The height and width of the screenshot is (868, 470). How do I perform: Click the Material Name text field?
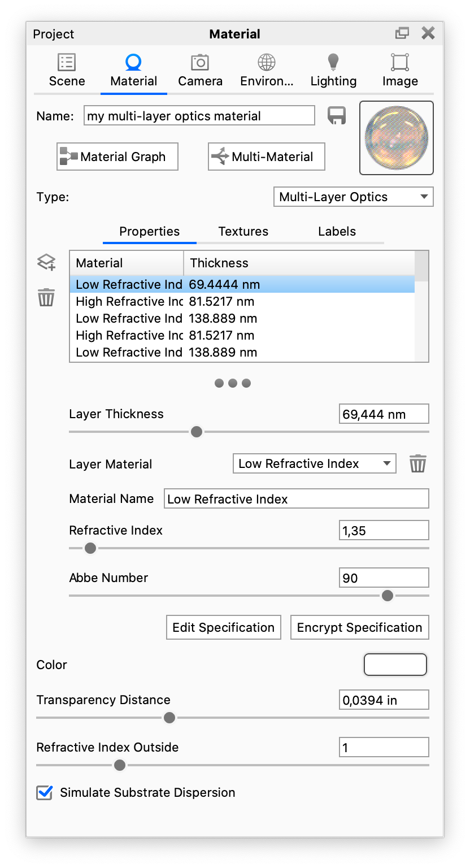tap(297, 499)
